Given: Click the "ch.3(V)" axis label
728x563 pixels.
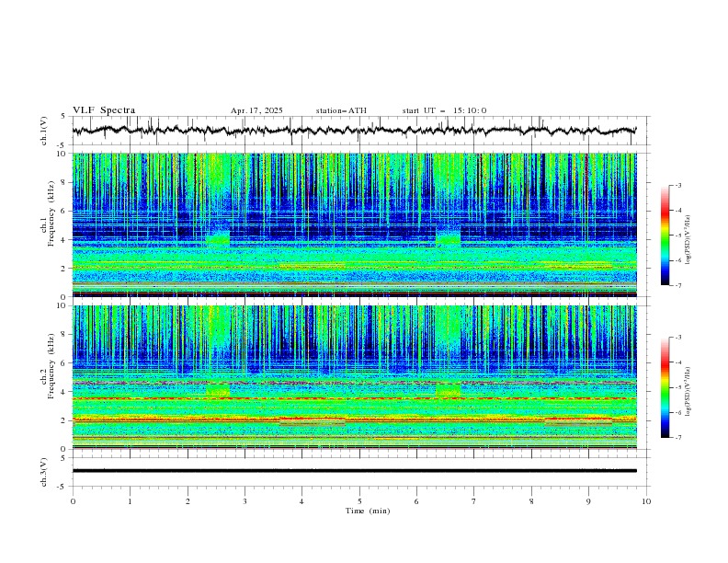Looking at the screenshot, I should tap(44, 472).
